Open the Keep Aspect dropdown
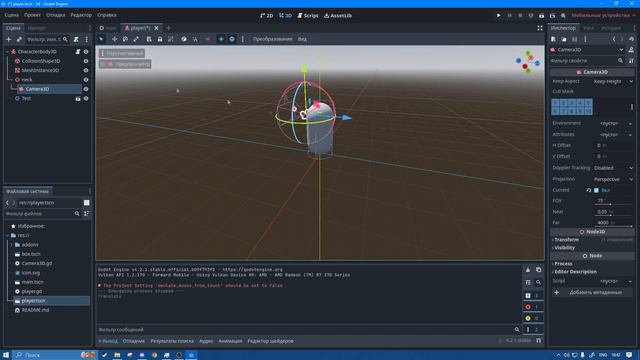The image size is (640, 360). point(613,81)
